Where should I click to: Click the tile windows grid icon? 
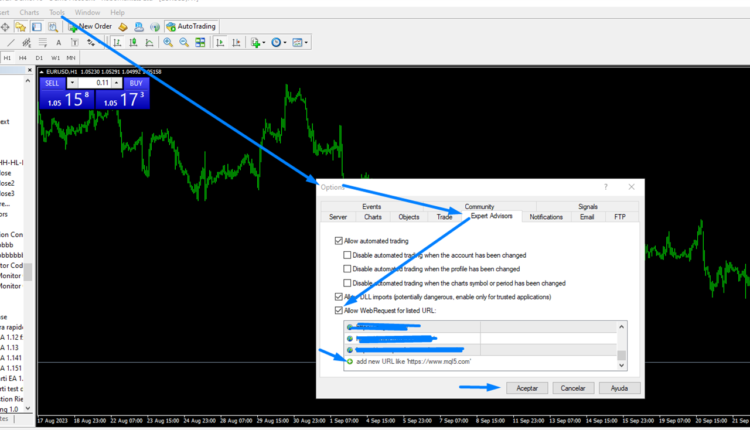(x=201, y=43)
